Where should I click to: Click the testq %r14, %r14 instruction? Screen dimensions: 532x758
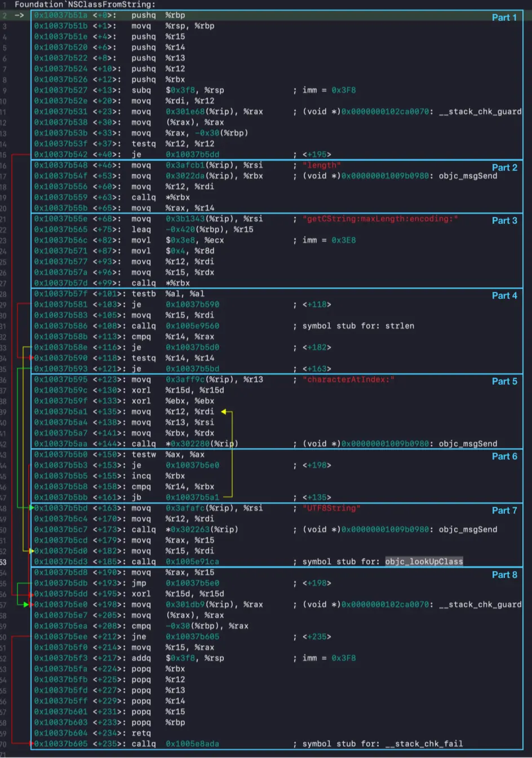(173, 358)
